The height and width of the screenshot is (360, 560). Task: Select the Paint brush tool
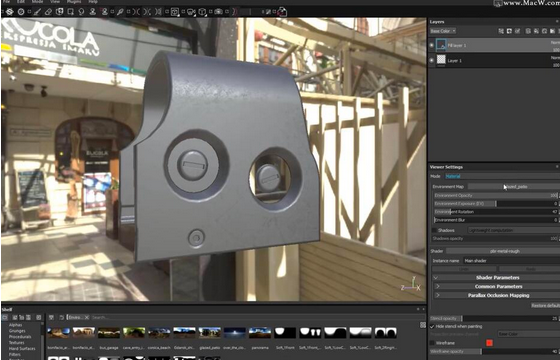coord(37,12)
